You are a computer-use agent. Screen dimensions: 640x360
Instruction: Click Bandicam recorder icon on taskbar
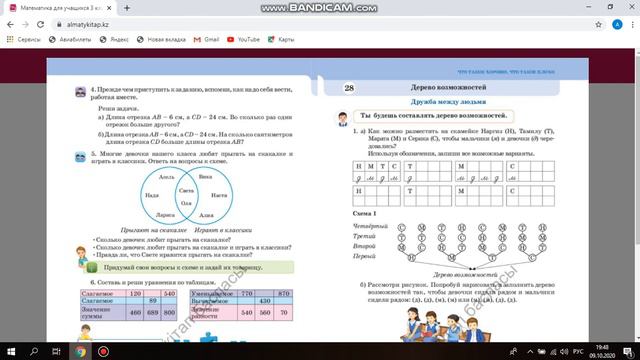point(103,351)
